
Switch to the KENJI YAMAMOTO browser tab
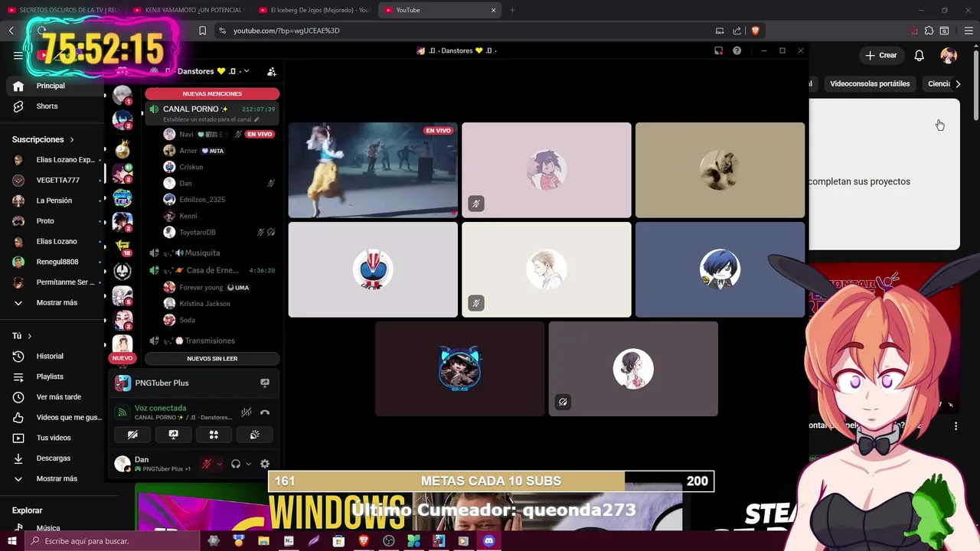[x=189, y=10]
